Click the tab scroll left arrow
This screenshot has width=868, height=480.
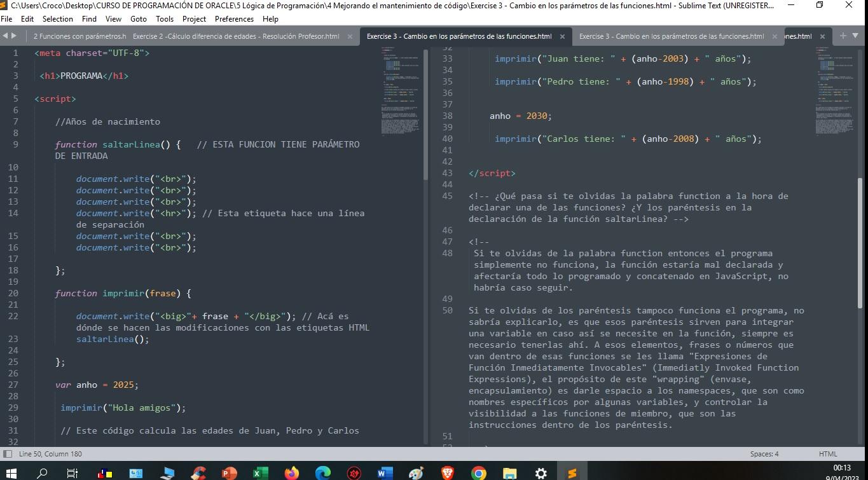(x=6, y=36)
